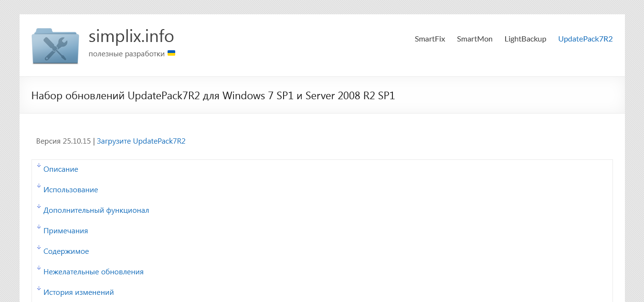The height and width of the screenshot is (302, 644).
Task: Click the Ukrainian flag icon
Action: tap(171, 53)
